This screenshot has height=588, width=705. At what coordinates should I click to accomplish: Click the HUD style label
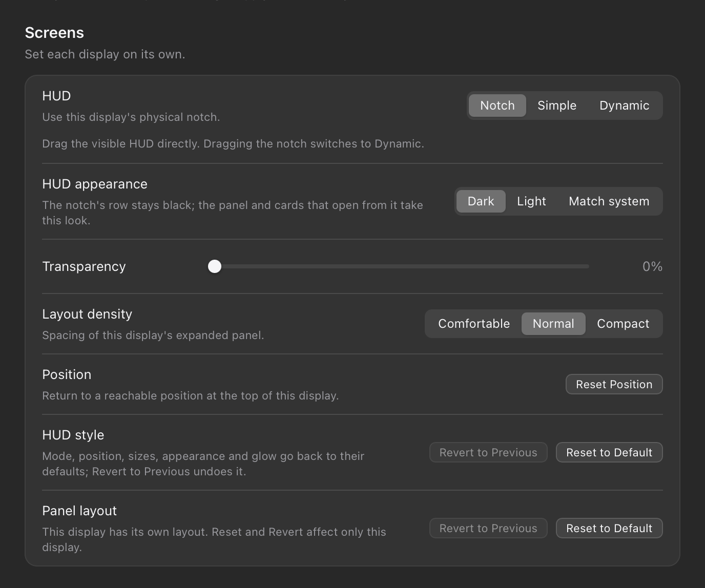(x=73, y=435)
